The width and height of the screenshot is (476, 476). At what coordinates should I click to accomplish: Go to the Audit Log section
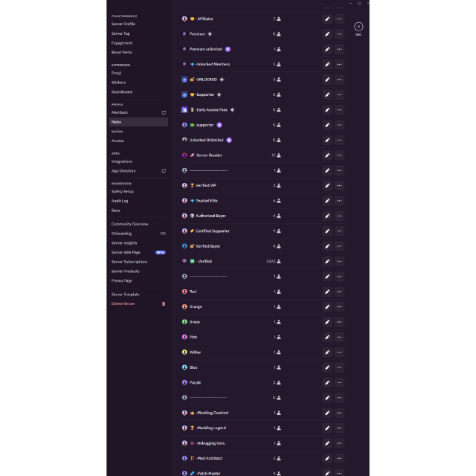pos(120,201)
